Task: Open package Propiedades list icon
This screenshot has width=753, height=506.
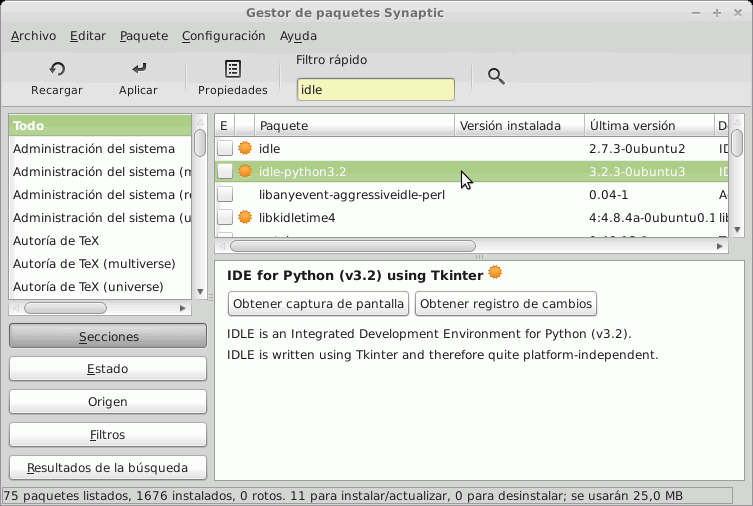Action: click(x=233, y=69)
